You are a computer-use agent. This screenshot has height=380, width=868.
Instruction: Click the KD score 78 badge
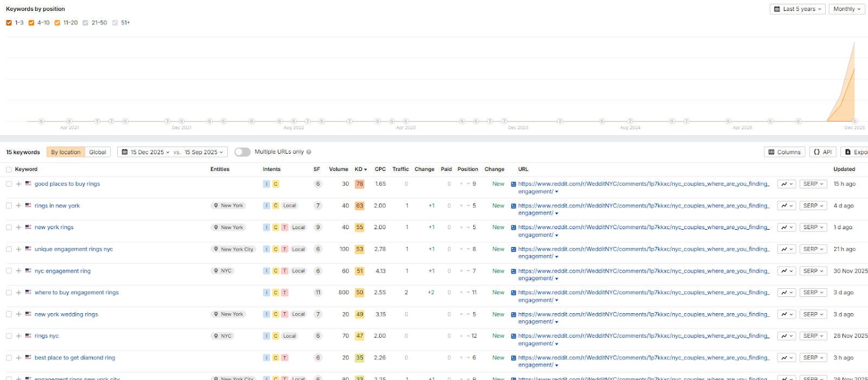[x=359, y=184]
